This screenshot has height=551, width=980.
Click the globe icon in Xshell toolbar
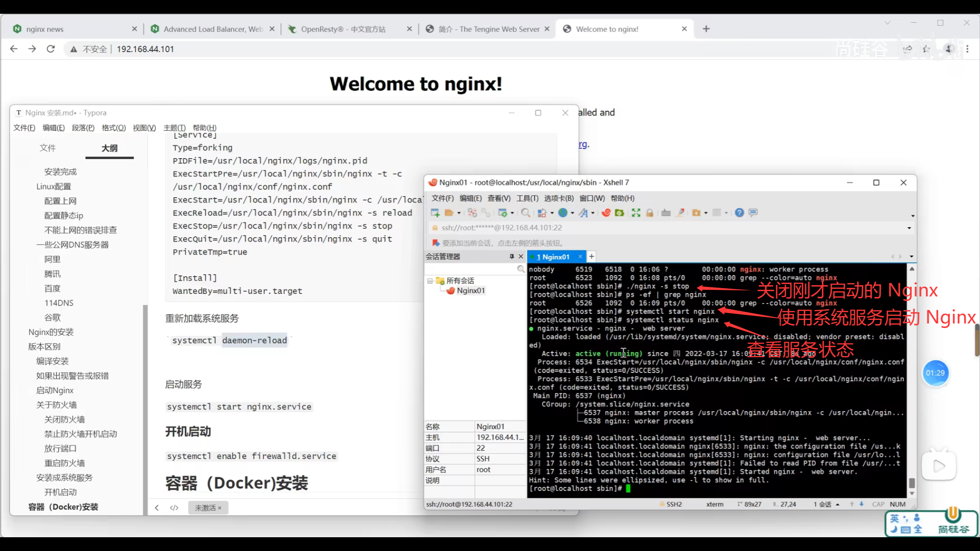coord(562,213)
